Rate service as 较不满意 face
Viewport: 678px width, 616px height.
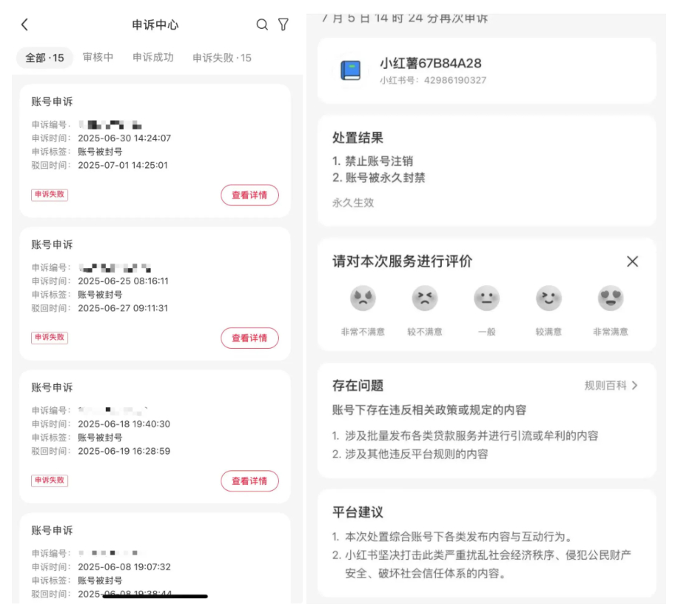425,298
